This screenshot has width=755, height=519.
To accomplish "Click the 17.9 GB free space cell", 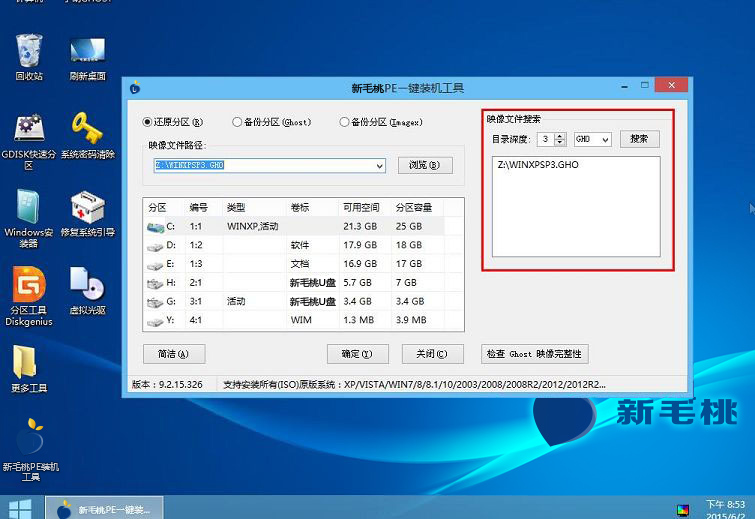I will click(x=360, y=245).
